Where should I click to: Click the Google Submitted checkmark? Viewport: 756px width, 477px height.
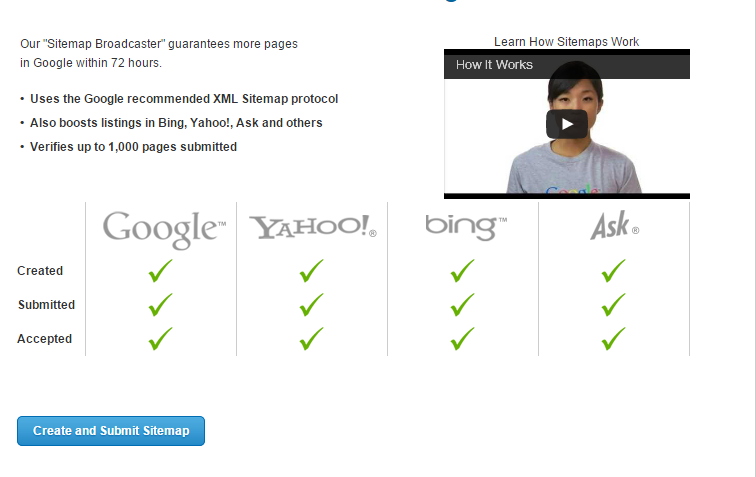pos(161,304)
